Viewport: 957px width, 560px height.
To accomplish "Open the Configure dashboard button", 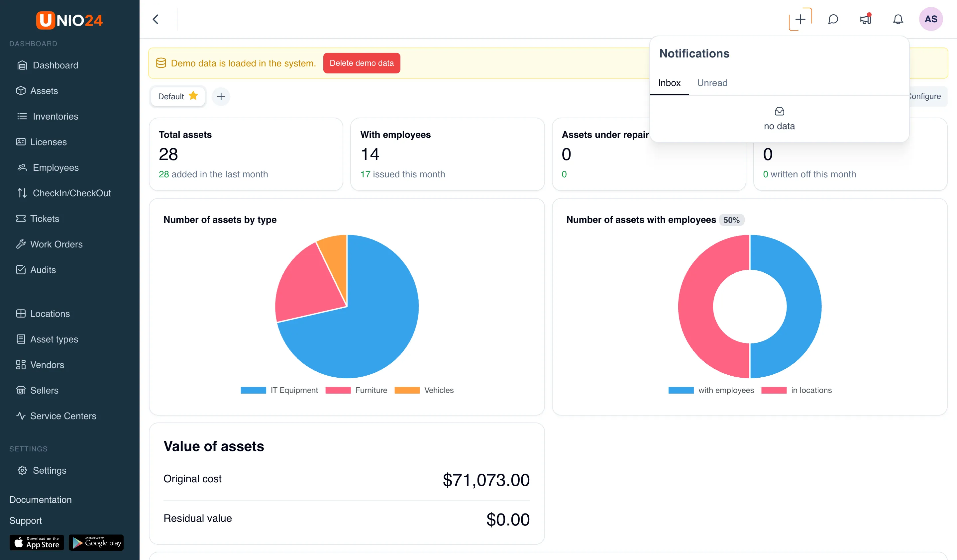I will pyautogui.click(x=927, y=96).
